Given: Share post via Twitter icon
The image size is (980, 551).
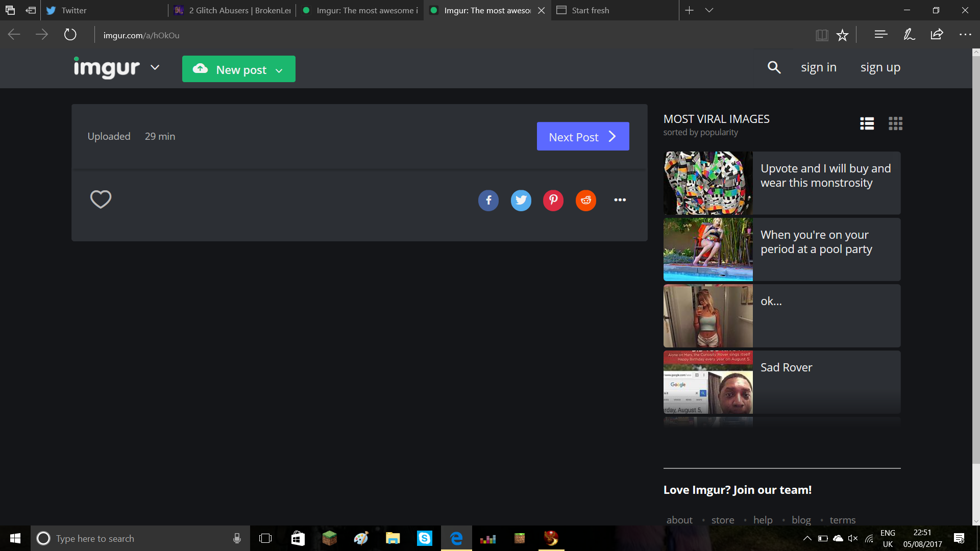Looking at the screenshot, I should (521, 200).
